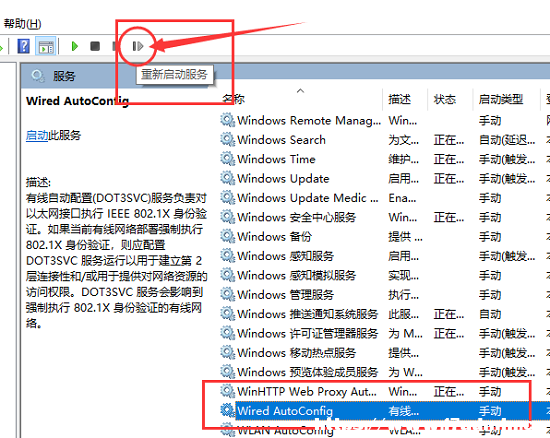Sort by the 状态 column header
The height and width of the screenshot is (438, 550).
tap(445, 100)
